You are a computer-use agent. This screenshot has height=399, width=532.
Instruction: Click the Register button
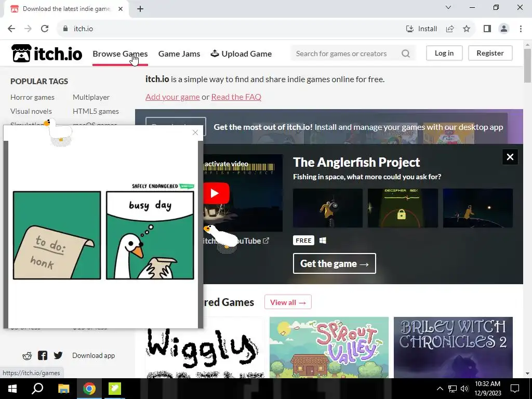click(x=490, y=53)
